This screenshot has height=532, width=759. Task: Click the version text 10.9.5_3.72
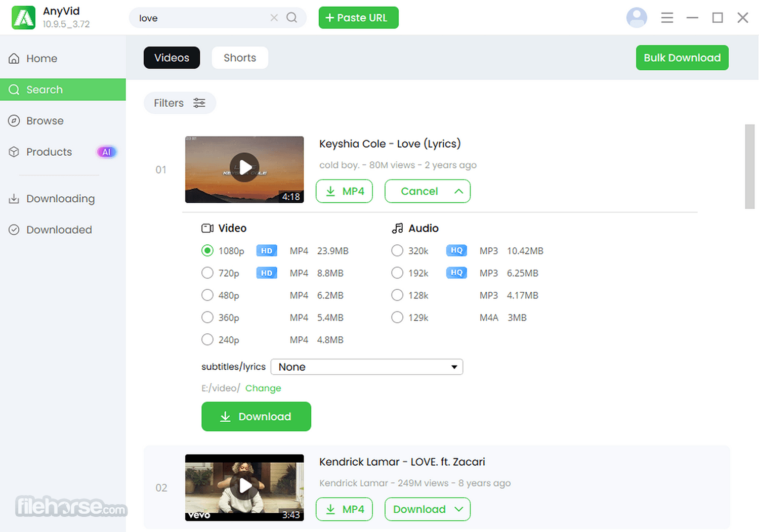pos(66,24)
